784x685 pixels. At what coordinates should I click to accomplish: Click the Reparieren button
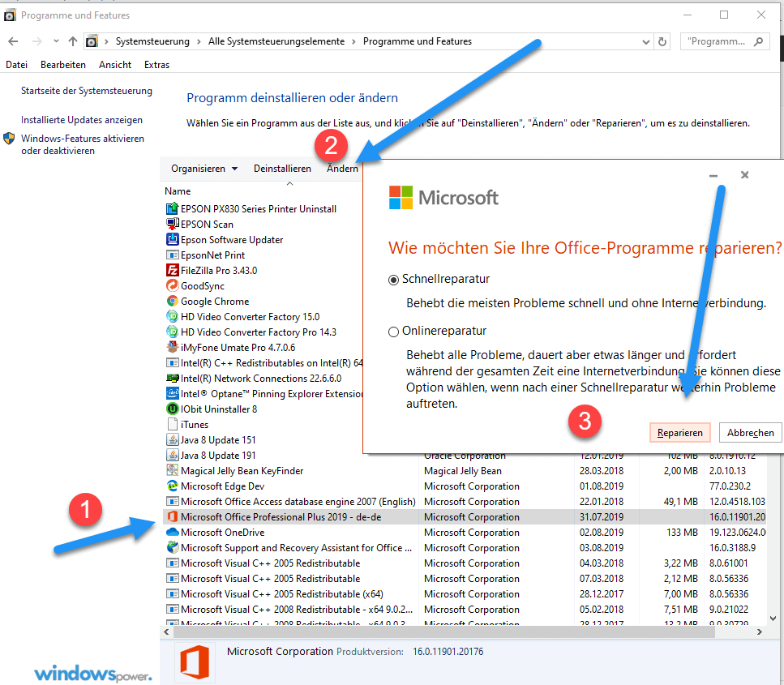click(x=680, y=433)
